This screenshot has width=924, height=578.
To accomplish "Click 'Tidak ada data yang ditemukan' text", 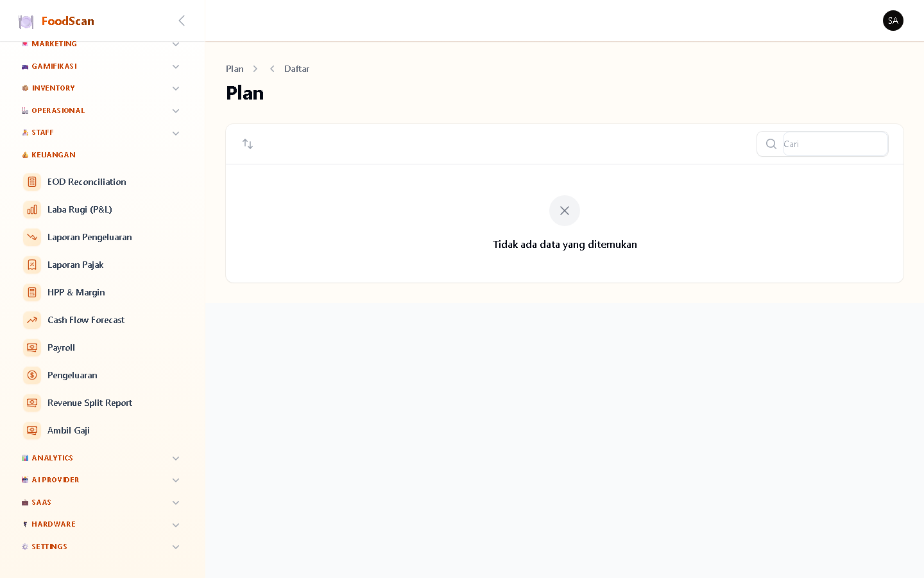I will [x=565, y=244].
